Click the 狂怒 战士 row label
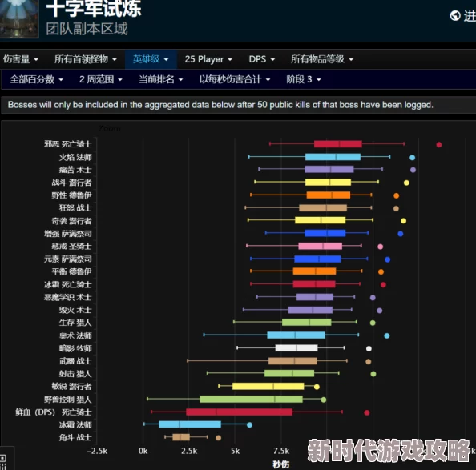This screenshot has width=476, height=470. (x=75, y=207)
